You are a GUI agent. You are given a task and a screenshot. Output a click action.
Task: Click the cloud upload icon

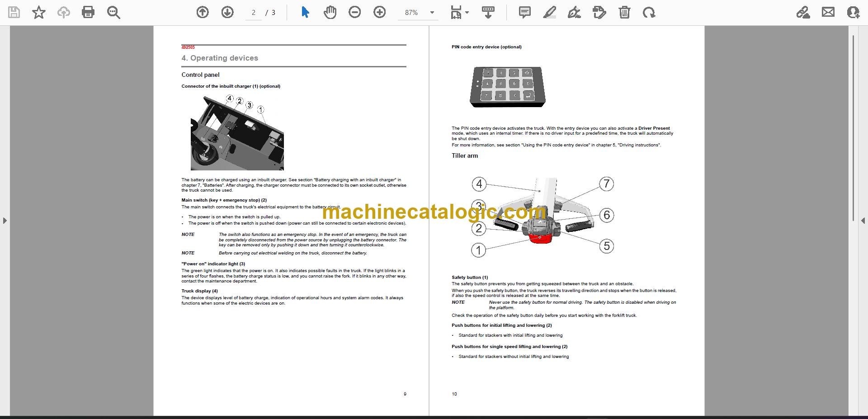63,12
